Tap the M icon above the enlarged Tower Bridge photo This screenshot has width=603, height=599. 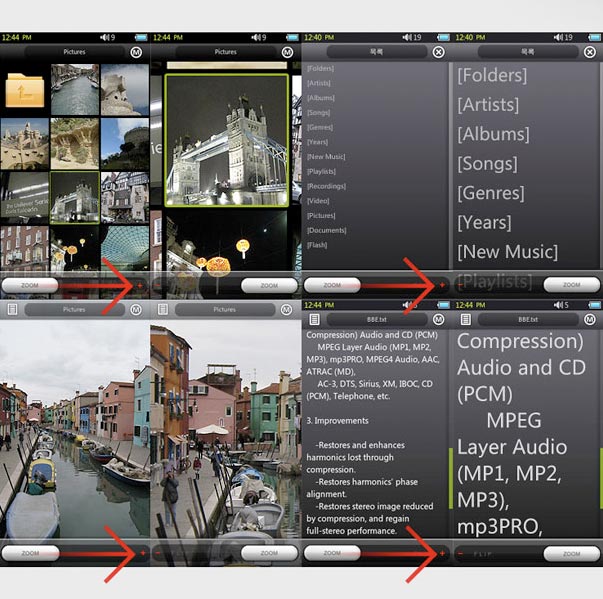(x=286, y=52)
